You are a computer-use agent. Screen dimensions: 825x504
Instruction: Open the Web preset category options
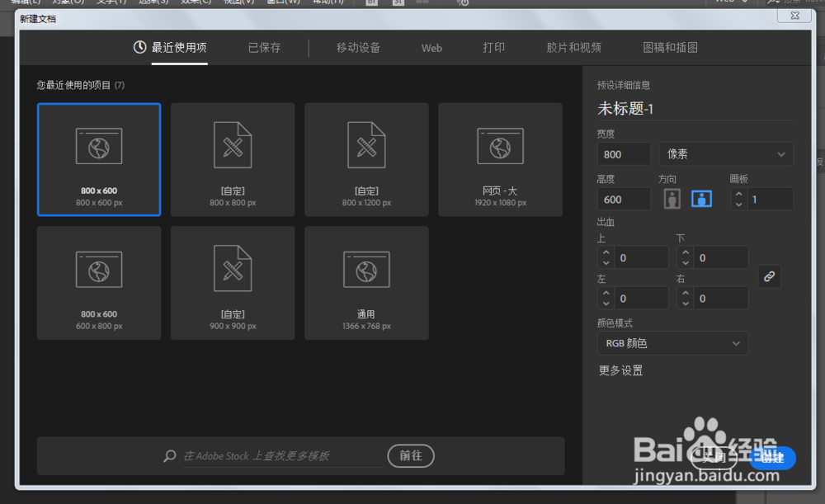(431, 48)
